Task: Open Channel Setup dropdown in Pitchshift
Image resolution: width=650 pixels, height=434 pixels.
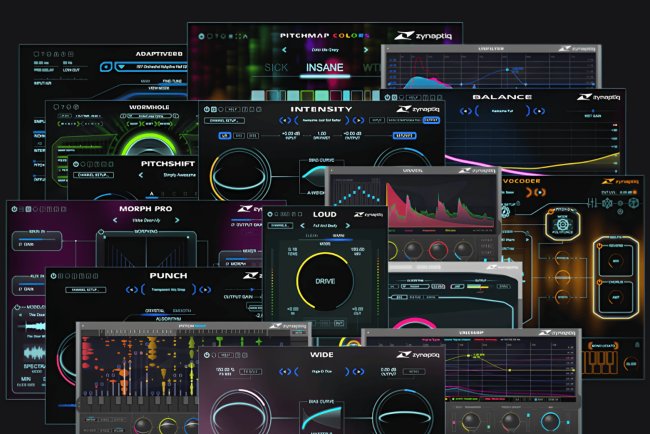Action: [x=93, y=175]
